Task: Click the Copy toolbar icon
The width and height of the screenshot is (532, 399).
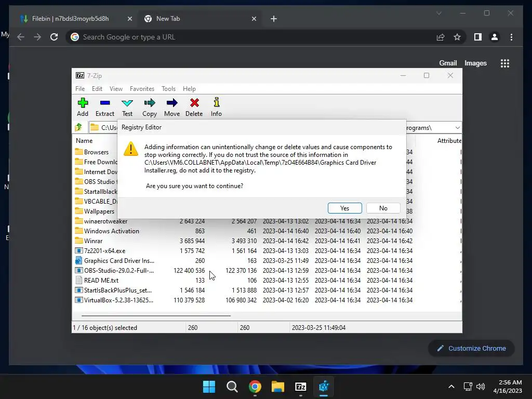Action: [x=149, y=103]
